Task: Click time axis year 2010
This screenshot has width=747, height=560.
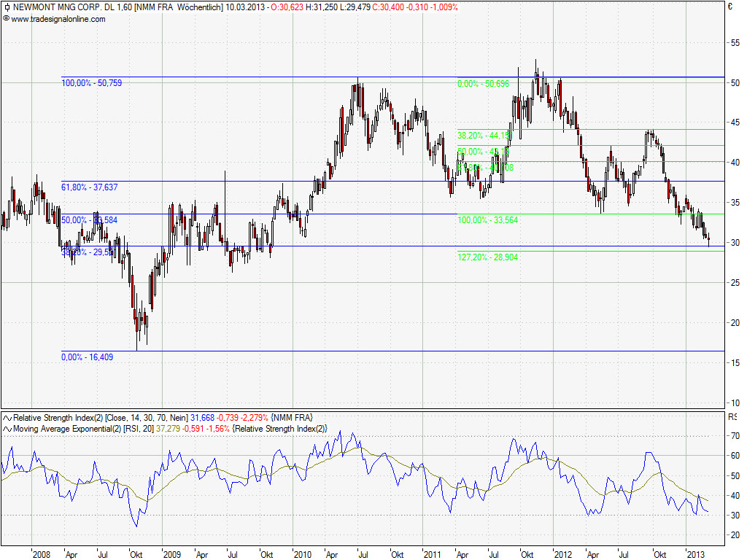Action: (x=303, y=554)
